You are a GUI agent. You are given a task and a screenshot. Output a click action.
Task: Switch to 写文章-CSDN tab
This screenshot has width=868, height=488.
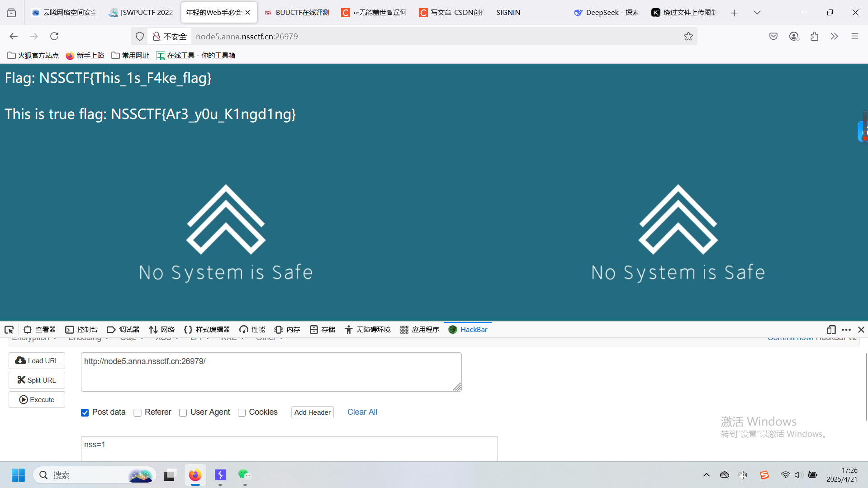tap(452, 13)
